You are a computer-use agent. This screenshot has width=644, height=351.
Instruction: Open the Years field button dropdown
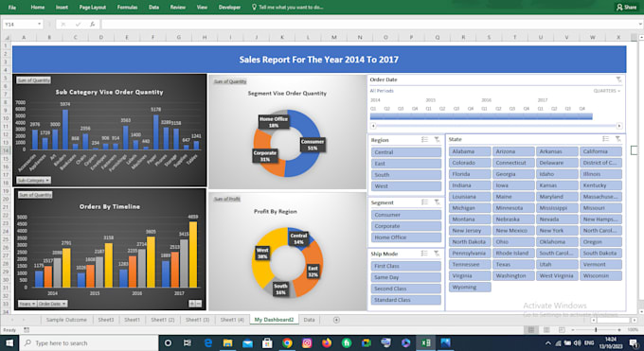click(x=27, y=304)
